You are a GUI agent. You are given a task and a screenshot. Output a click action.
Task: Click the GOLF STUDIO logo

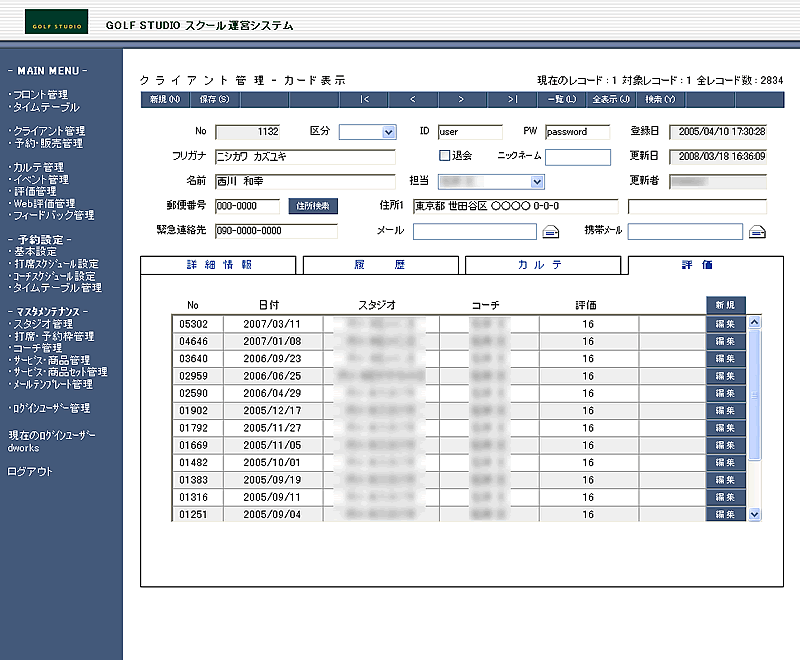(57, 21)
